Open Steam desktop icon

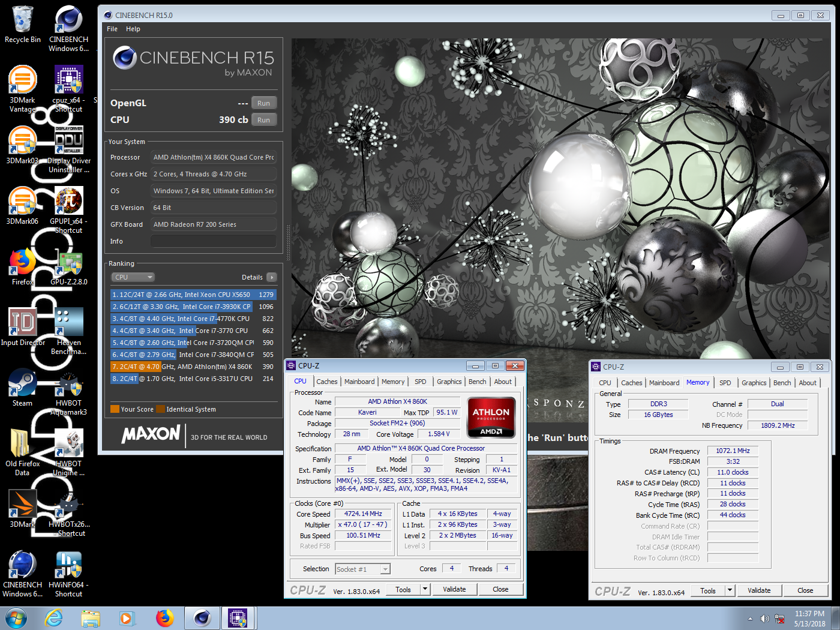pos(22,388)
